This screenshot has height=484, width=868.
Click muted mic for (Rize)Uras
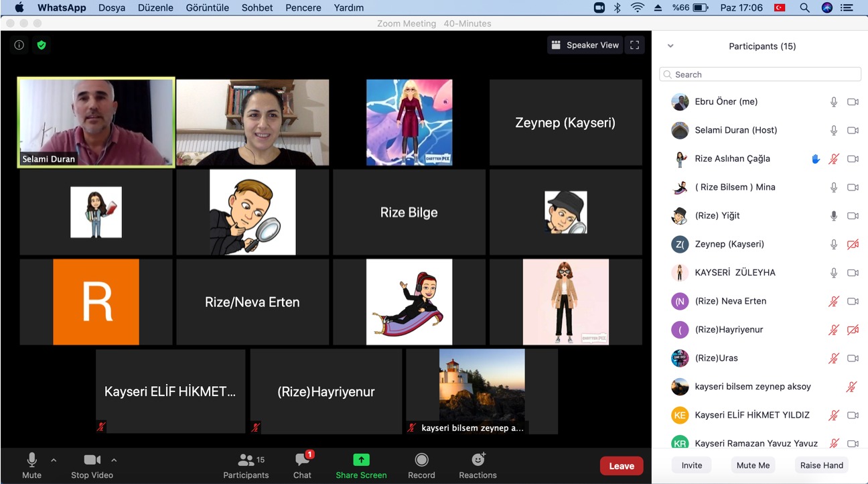pyautogui.click(x=834, y=358)
